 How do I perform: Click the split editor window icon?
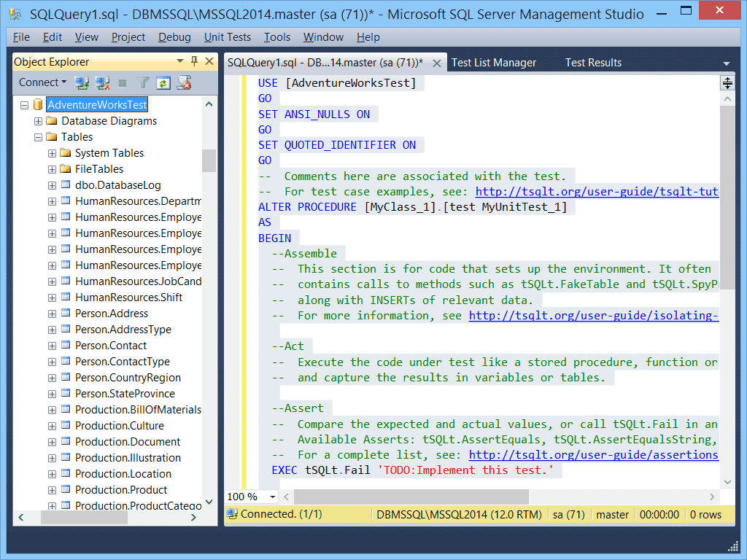coord(727,83)
